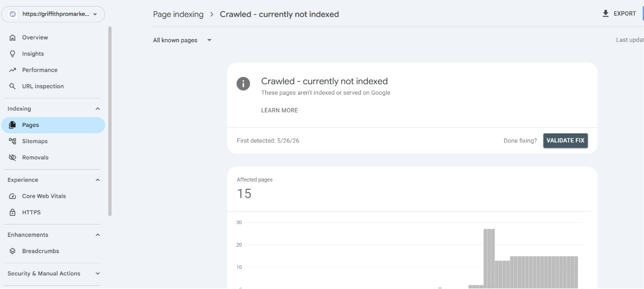The image size is (644, 289).
Task: Click the Performance trend icon
Action: tap(12, 70)
